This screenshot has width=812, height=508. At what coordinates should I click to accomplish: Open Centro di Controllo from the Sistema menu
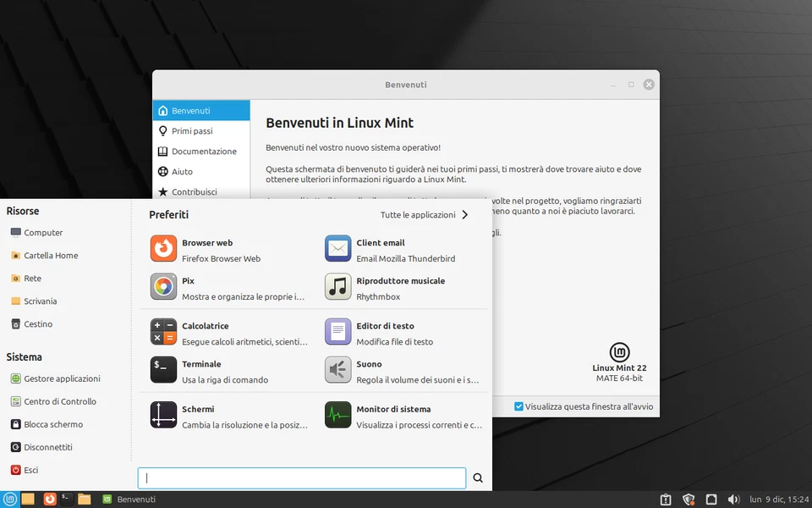pos(58,400)
